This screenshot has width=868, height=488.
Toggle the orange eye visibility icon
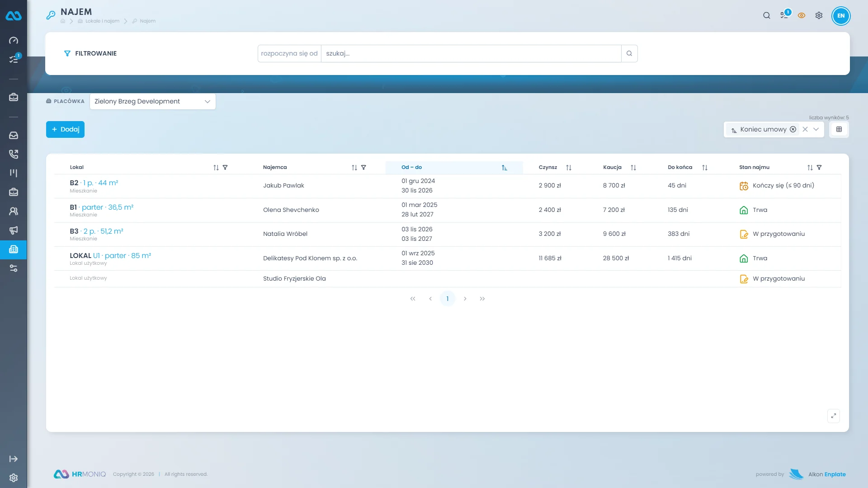[802, 15]
